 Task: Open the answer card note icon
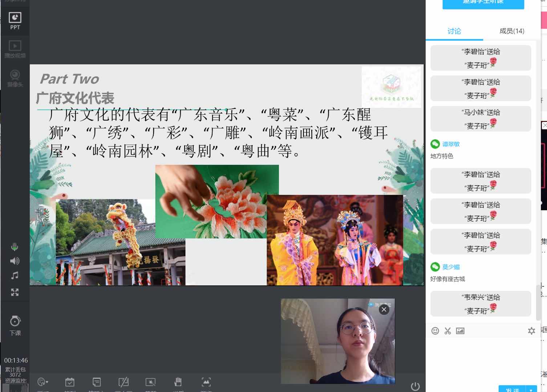(x=97, y=382)
